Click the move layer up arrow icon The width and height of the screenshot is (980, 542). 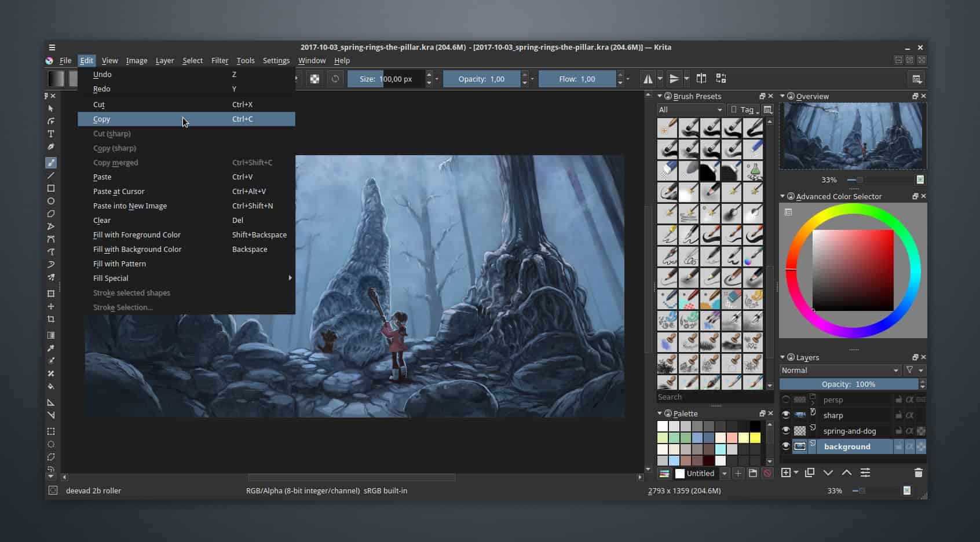click(846, 473)
